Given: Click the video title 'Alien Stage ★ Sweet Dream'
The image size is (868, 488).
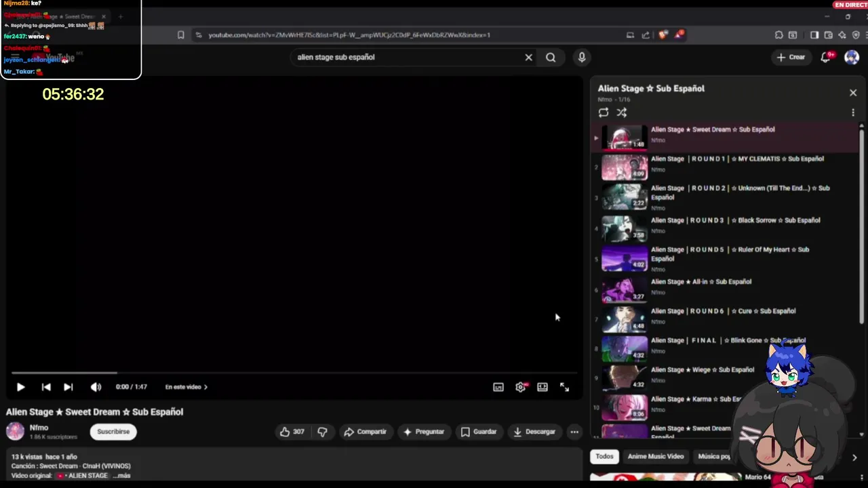Looking at the screenshot, I should (94, 412).
